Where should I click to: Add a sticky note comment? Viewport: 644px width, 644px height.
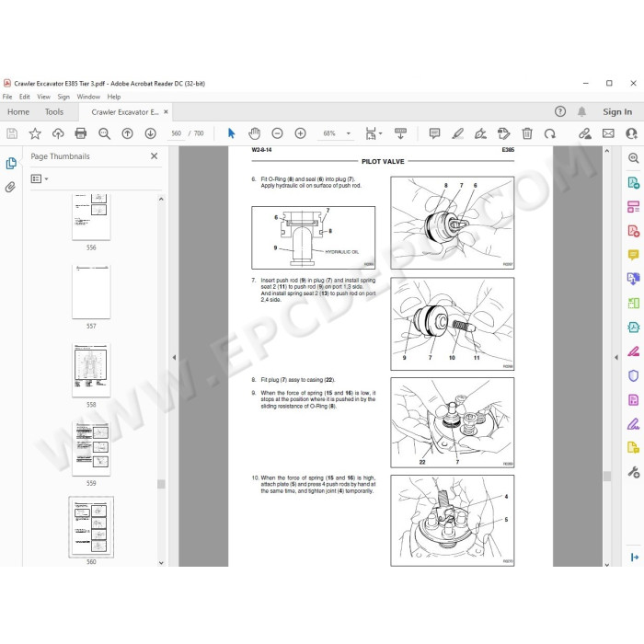(434, 133)
